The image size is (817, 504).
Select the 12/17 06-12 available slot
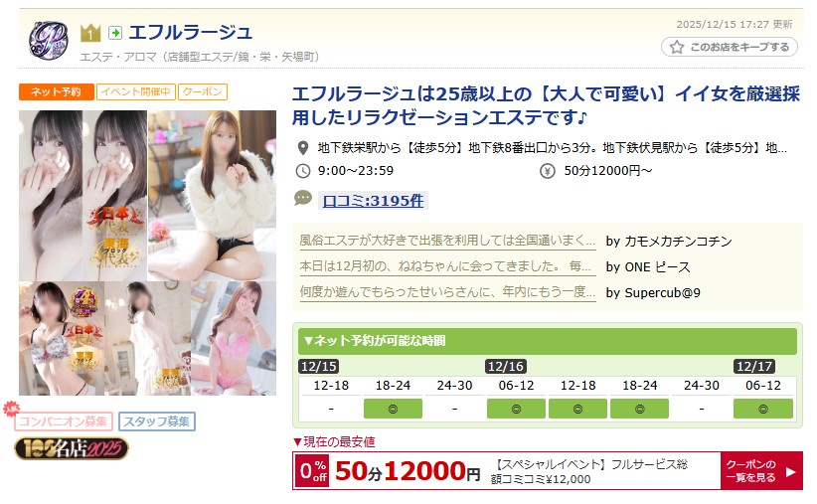[762, 409]
